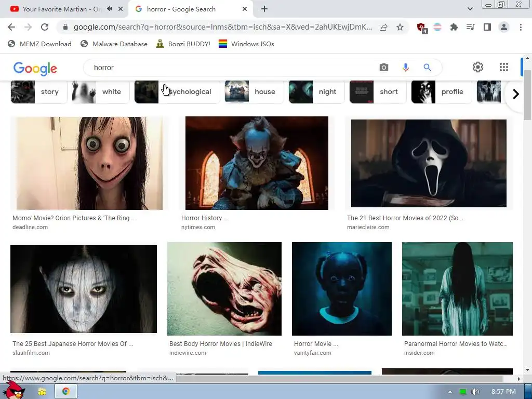Filter results by story chip

(38, 91)
